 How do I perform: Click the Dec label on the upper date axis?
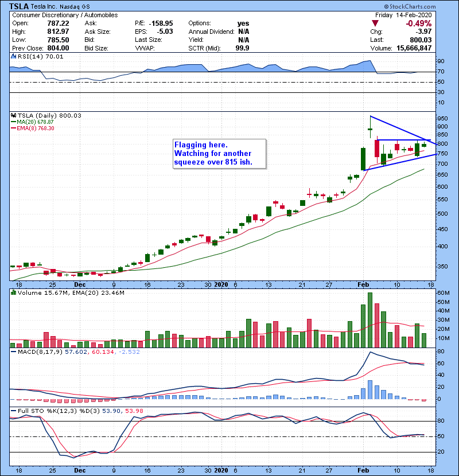point(80,285)
